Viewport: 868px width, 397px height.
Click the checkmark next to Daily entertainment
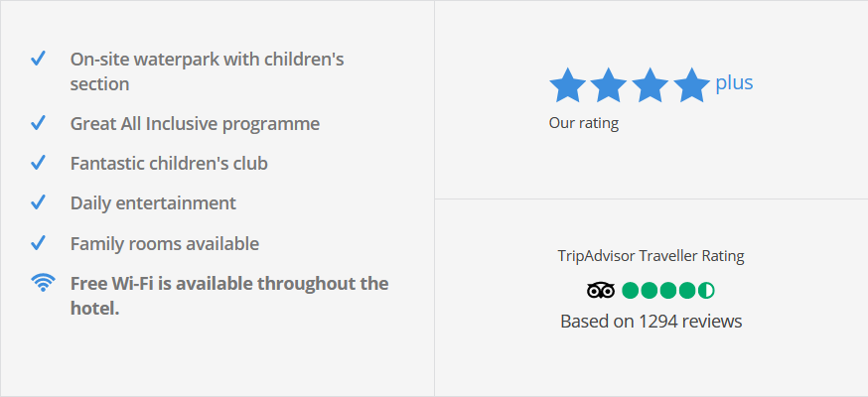(39, 202)
